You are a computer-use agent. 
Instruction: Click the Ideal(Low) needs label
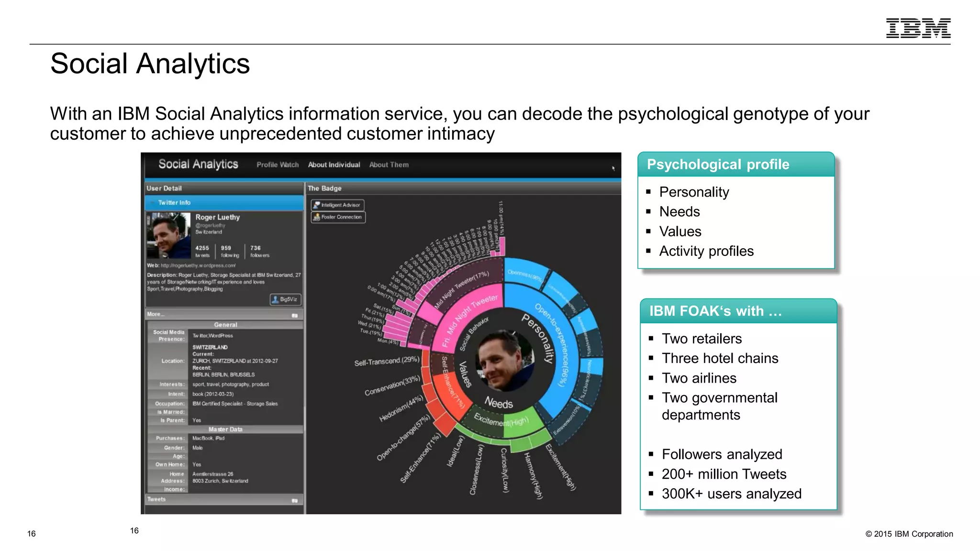click(x=456, y=451)
